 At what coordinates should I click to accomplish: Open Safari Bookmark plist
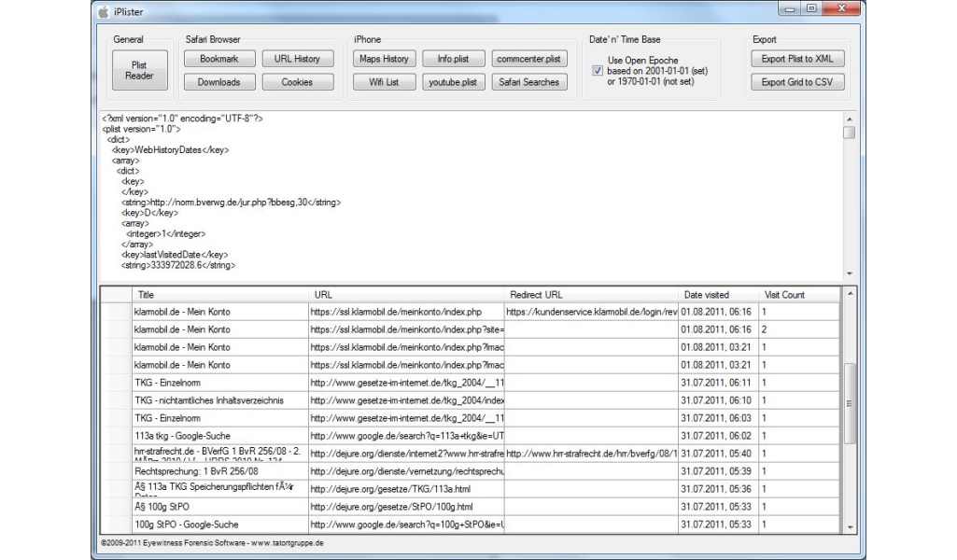(218, 59)
